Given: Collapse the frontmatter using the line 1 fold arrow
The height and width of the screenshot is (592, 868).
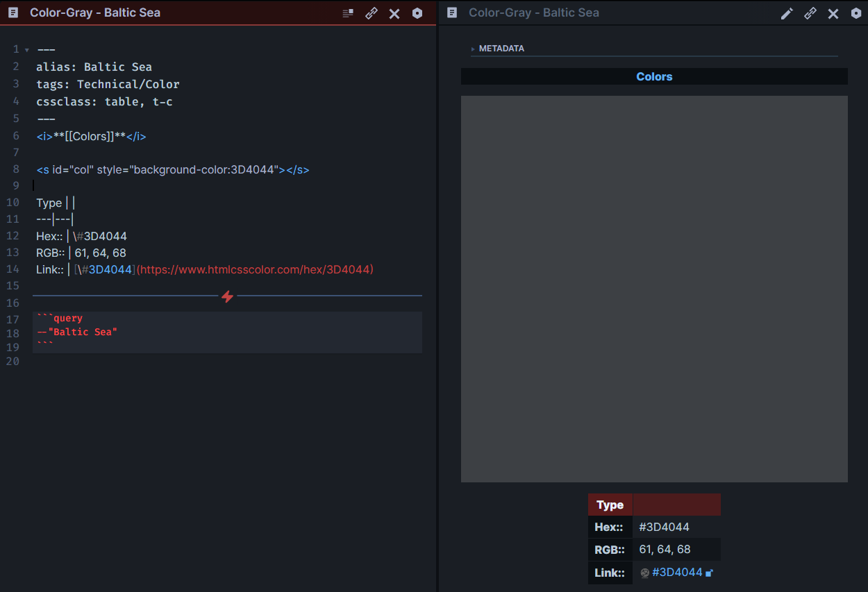Looking at the screenshot, I should (26, 49).
